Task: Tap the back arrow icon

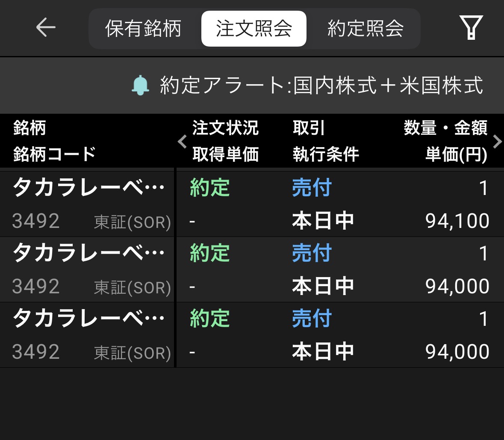Action: (x=45, y=28)
